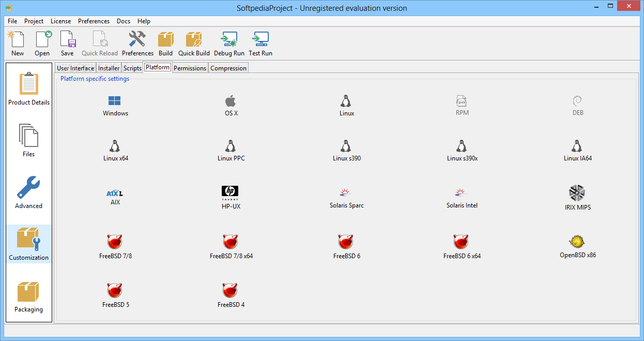Open AIX platform settings
644x341 pixels.
[x=115, y=197]
